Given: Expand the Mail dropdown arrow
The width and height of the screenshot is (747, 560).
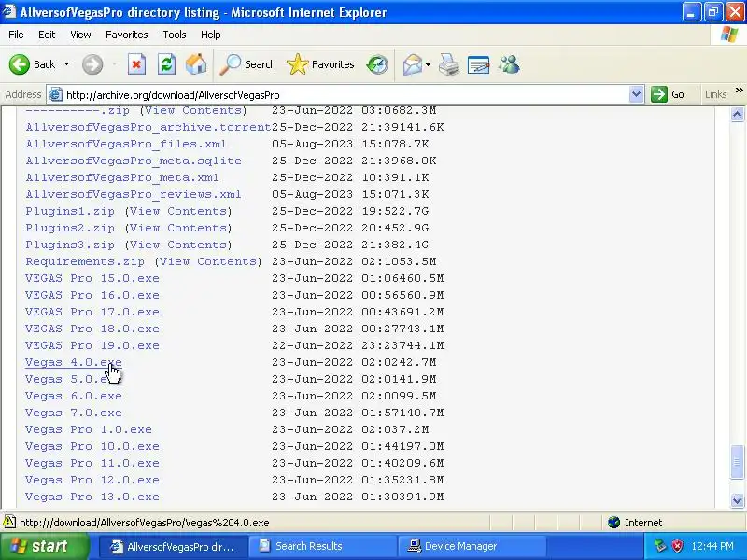Looking at the screenshot, I should (428, 64).
